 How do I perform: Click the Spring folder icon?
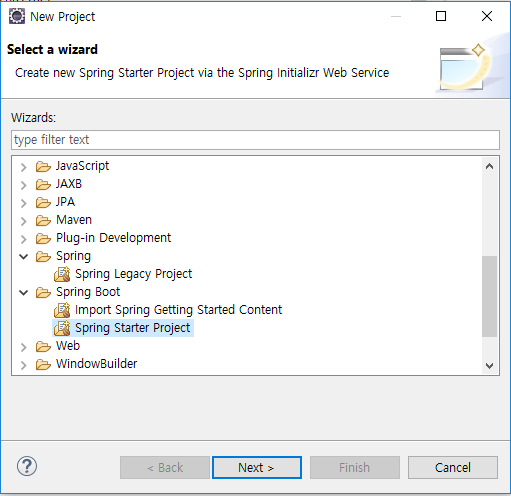(43, 256)
